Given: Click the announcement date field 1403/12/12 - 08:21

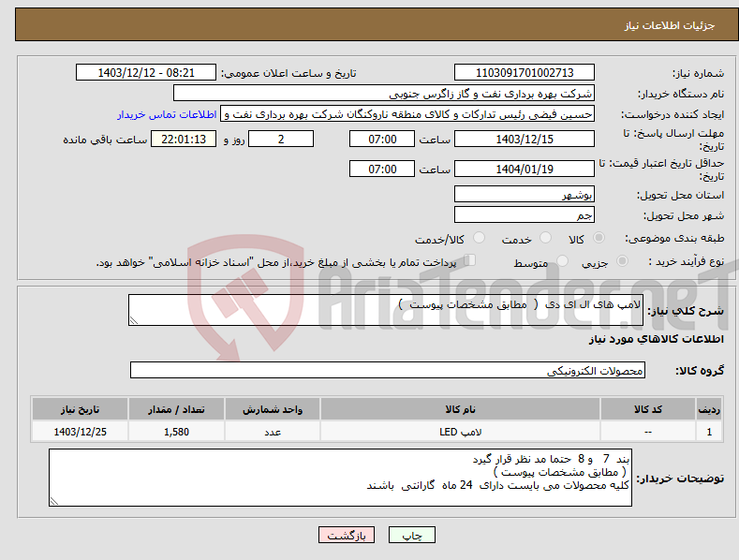Looking at the screenshot, I should (146, 73).
